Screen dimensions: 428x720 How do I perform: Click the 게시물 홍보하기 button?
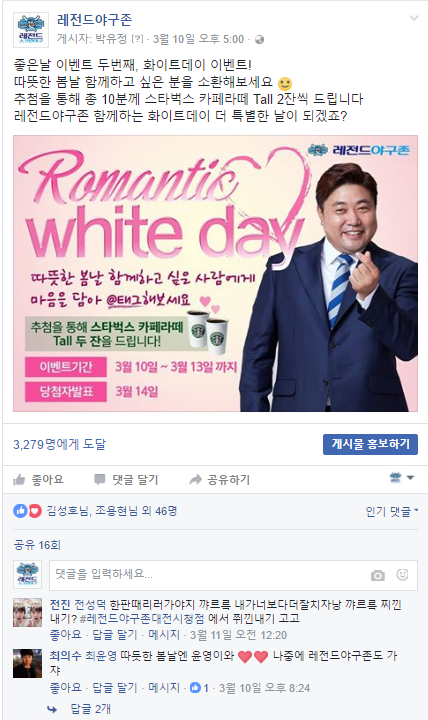click(x=370, y=444)
